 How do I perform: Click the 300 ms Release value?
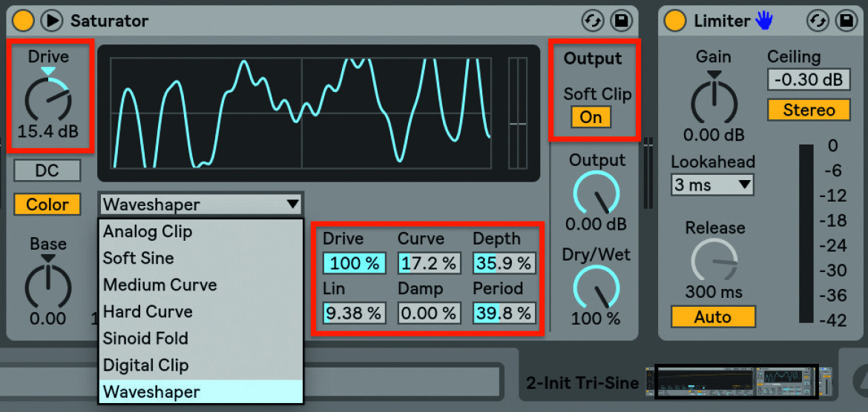(714, 291)
